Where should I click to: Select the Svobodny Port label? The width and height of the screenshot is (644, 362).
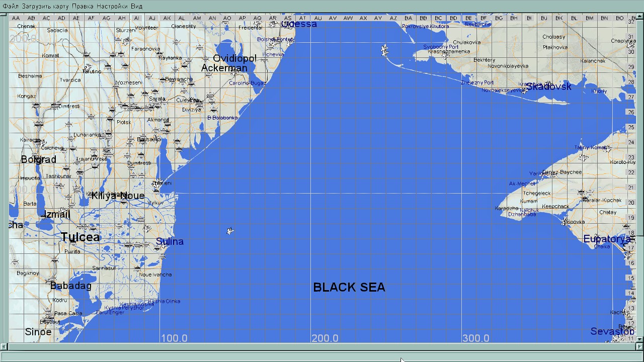441,47
